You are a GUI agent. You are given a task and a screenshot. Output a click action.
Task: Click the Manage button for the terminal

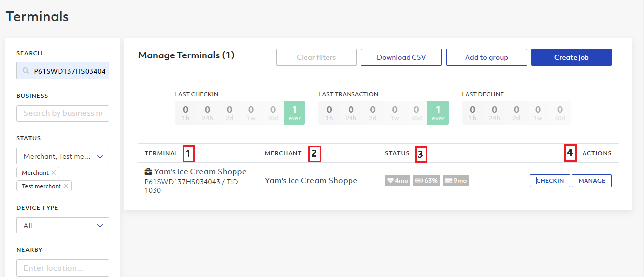tap(591, 181)
